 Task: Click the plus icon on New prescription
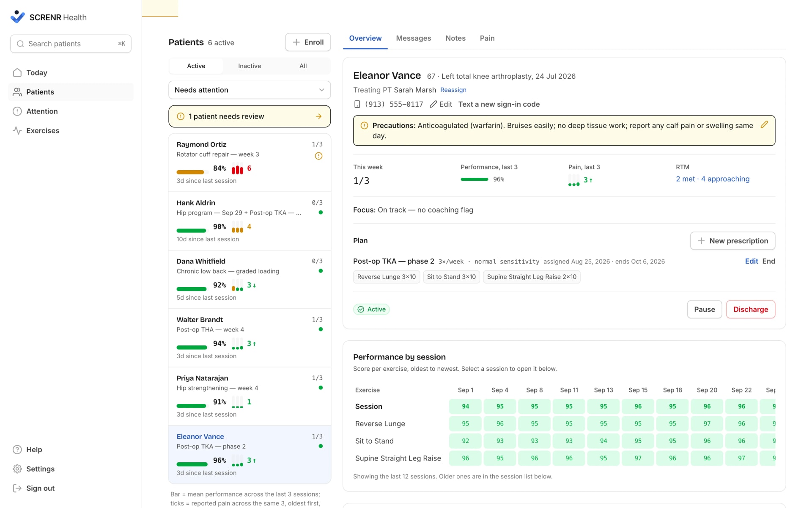(x=701, y=241)
